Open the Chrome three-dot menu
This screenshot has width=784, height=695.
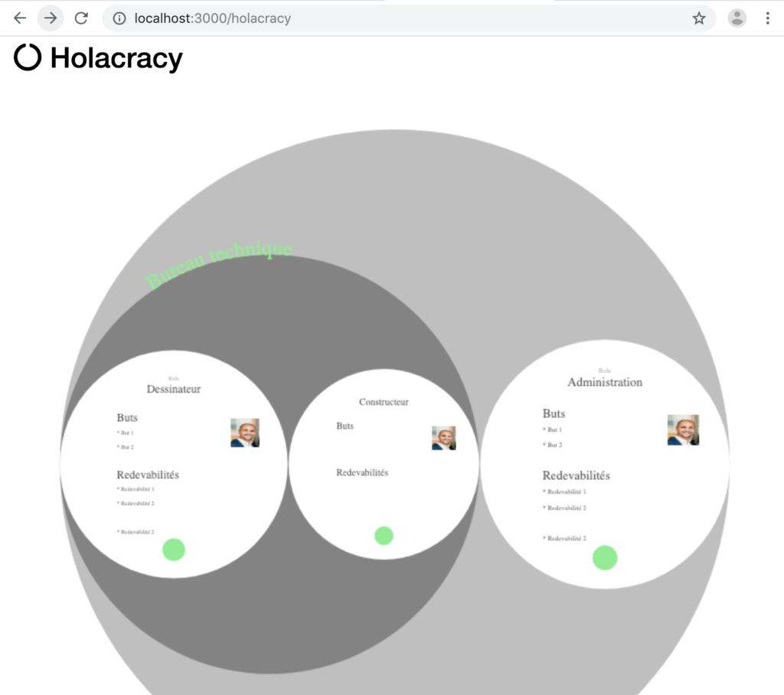768,18
